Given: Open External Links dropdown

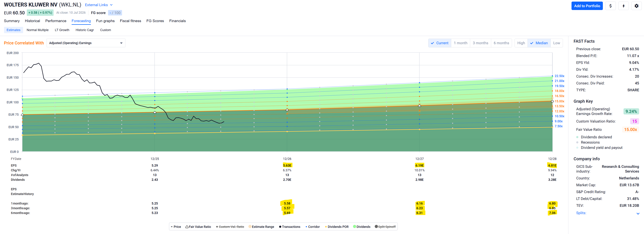Looking at the screenshot, I should [x=99, y=5].
